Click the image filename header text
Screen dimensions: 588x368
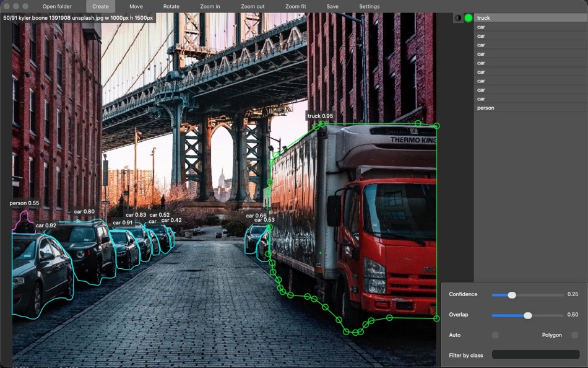78,17
